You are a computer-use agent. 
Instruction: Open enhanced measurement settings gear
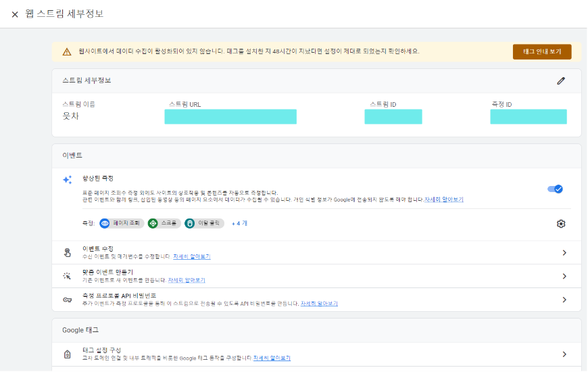(560, 224)
